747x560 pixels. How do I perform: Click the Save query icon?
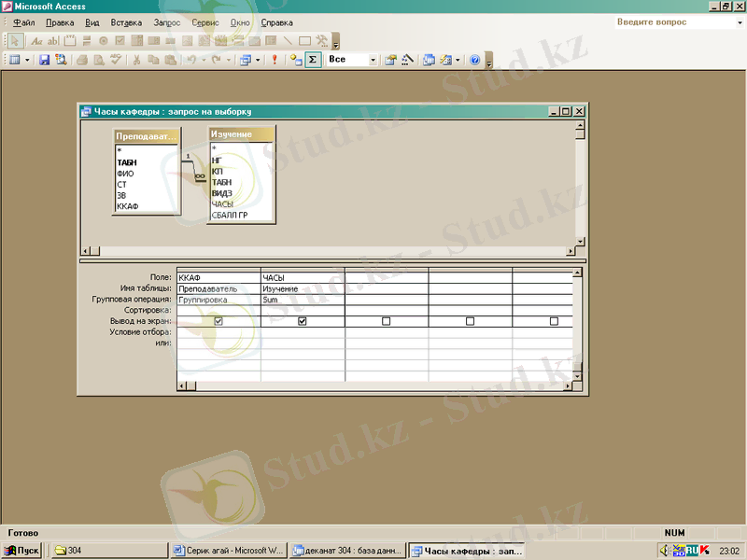coord(44,60)
